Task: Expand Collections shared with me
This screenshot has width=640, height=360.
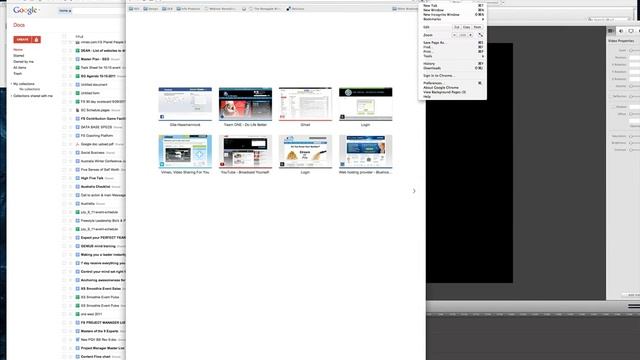Action: tap(32, 96)
